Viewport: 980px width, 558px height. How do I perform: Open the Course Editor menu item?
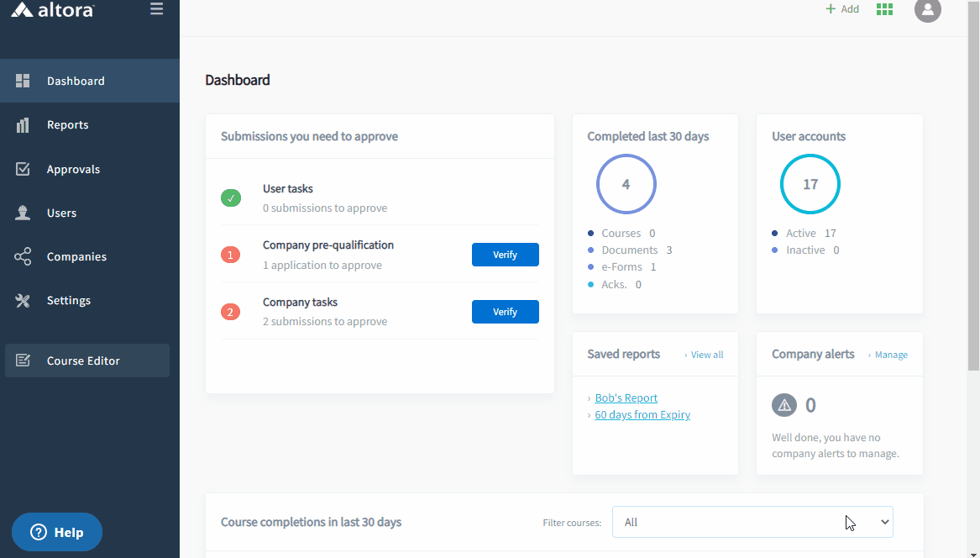click(83, 361)
